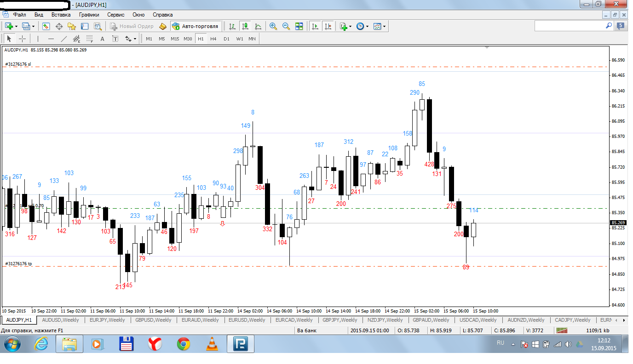The image size is (633, 364).
Task: Switch to the USDCAD,Weekly chart tab
Action: (x=478, y=320)
